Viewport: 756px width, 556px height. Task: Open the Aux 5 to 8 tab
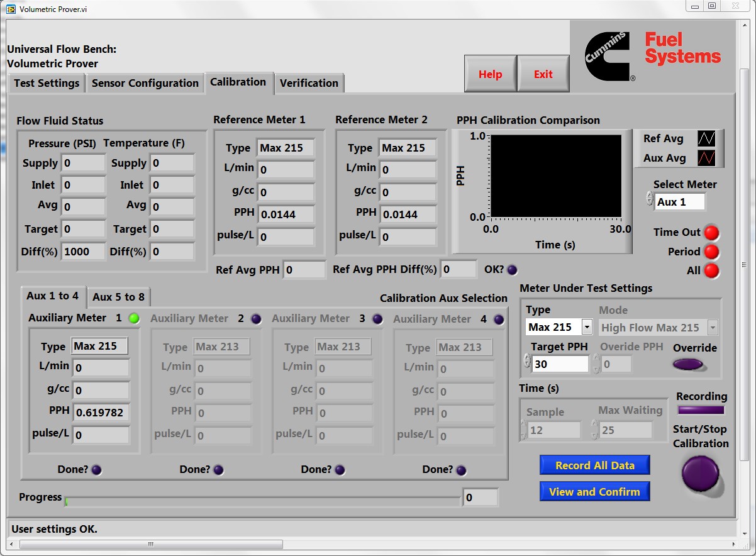[x=118, y=297]
